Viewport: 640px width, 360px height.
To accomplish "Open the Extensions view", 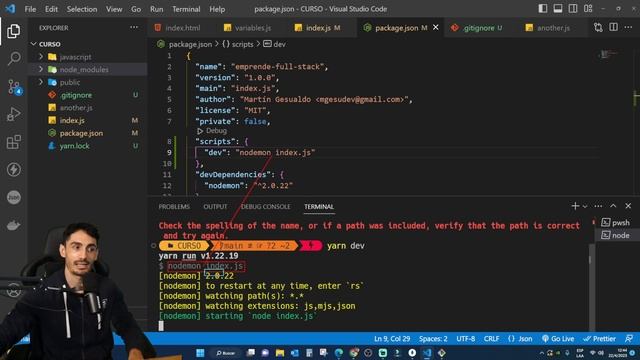I will click(x=13, y=142).
